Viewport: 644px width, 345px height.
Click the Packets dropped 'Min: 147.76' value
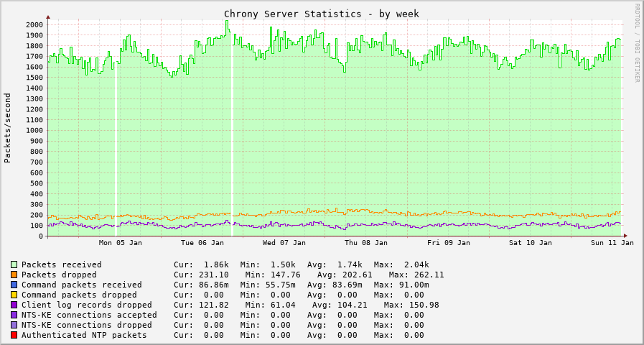273,275
